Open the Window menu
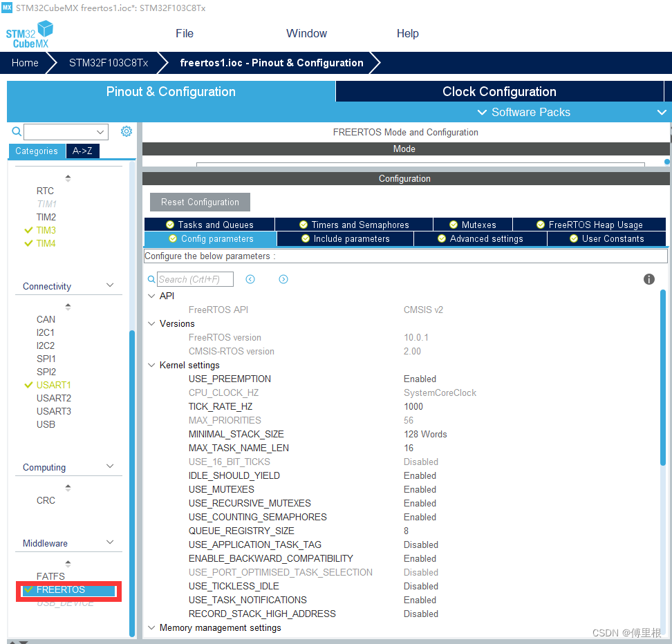The image size is (672, 644). [306, 33]
